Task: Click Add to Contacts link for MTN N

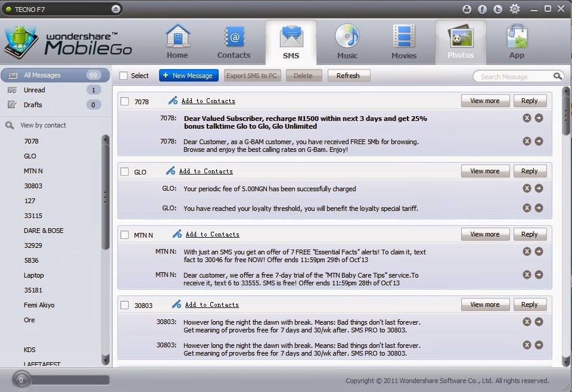Action: 212,235
